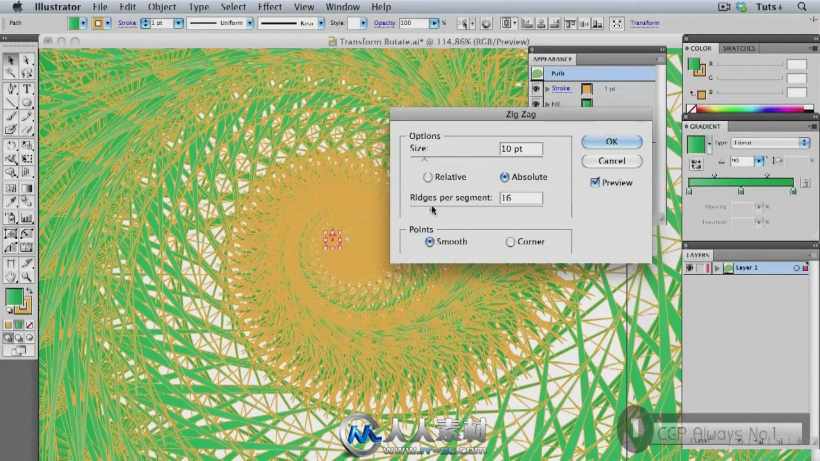Open the fill color dropdown in control bar
Viewport: 820px width, 461px height.
[x=83, y=24]
